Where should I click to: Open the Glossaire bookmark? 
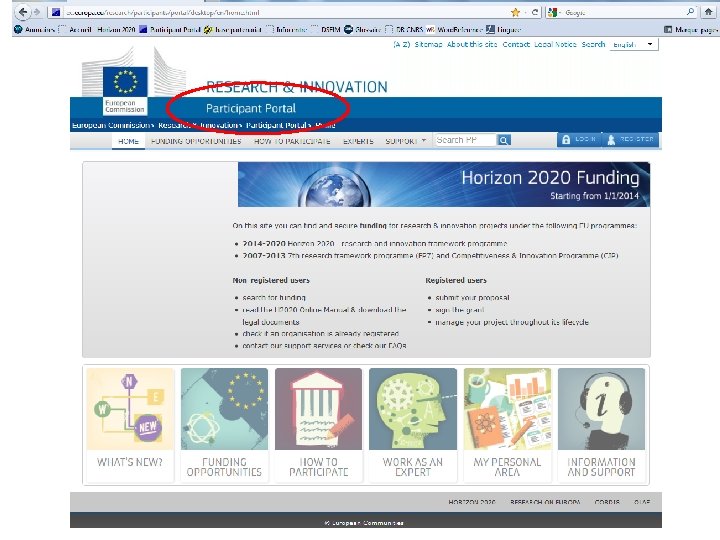[363, 29]
